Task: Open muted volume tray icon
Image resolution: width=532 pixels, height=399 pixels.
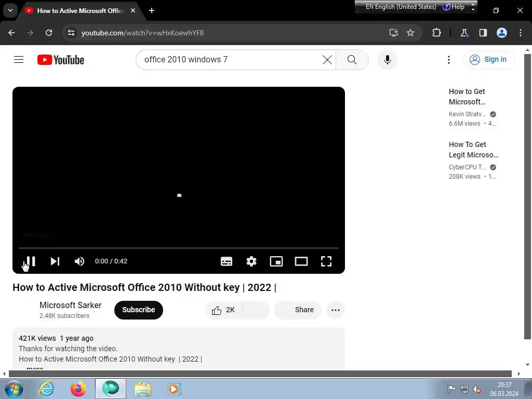Action: [477, 389]
